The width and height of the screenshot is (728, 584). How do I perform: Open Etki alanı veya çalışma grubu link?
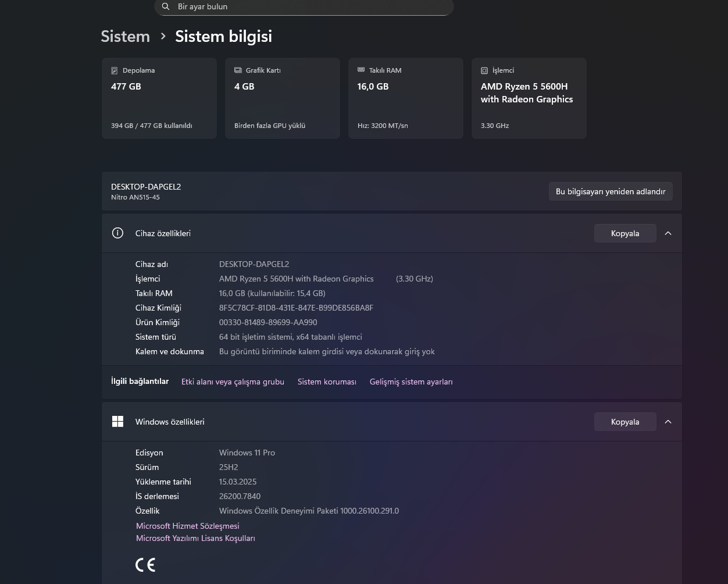point(233,382)
